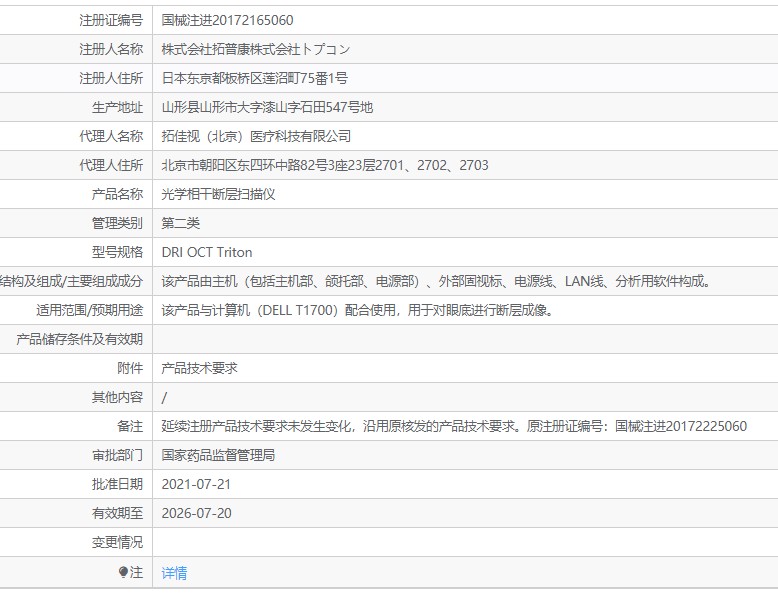Select expiry date 2026-07-20
This screenshot has width=778, height=593.
pos(196,513)
